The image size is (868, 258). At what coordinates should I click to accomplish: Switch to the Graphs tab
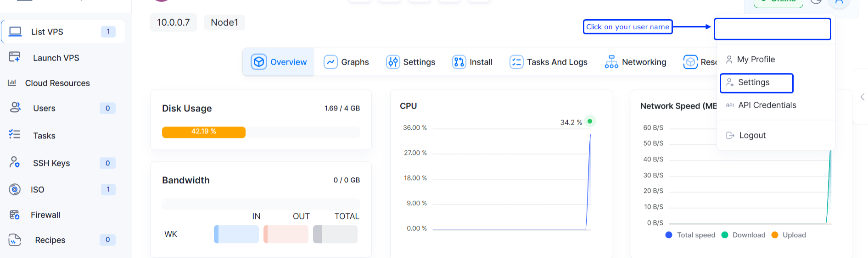(x=347, y=62)
